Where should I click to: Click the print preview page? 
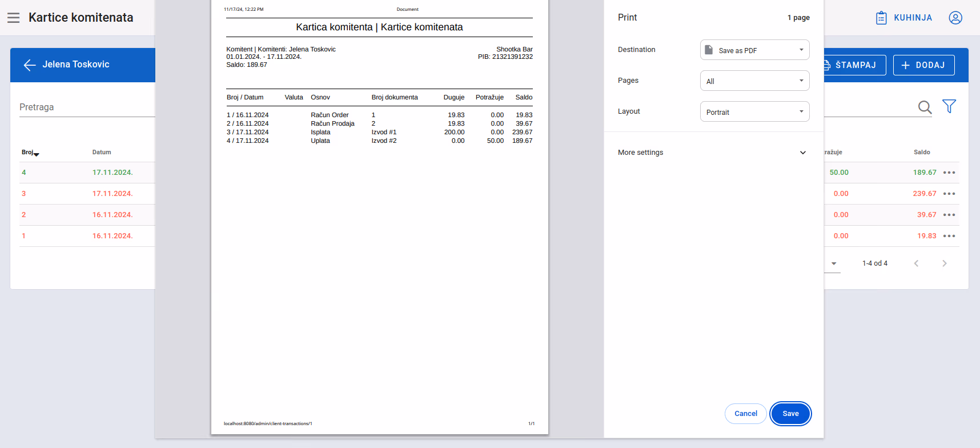tap(380, 217)
